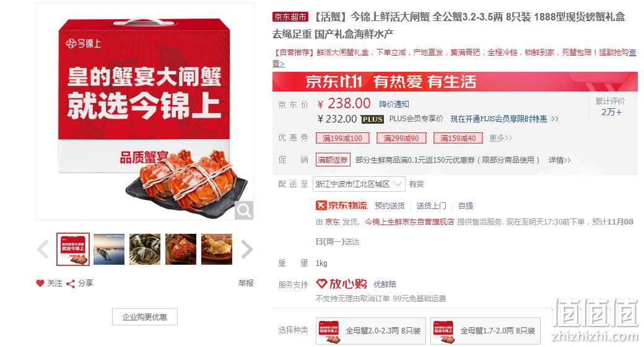Click the 分享 share icon
Screen dimensions: 644x347
[71, 283]
